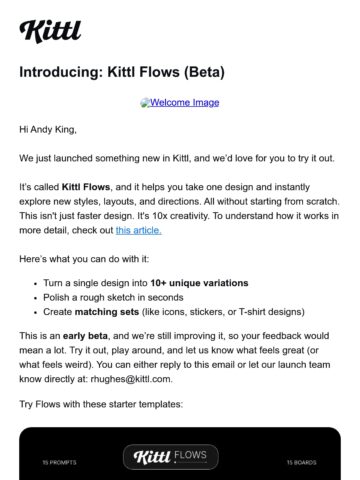
Task: Click the rhughes@kittl.com email address
Action: [131, 379]
